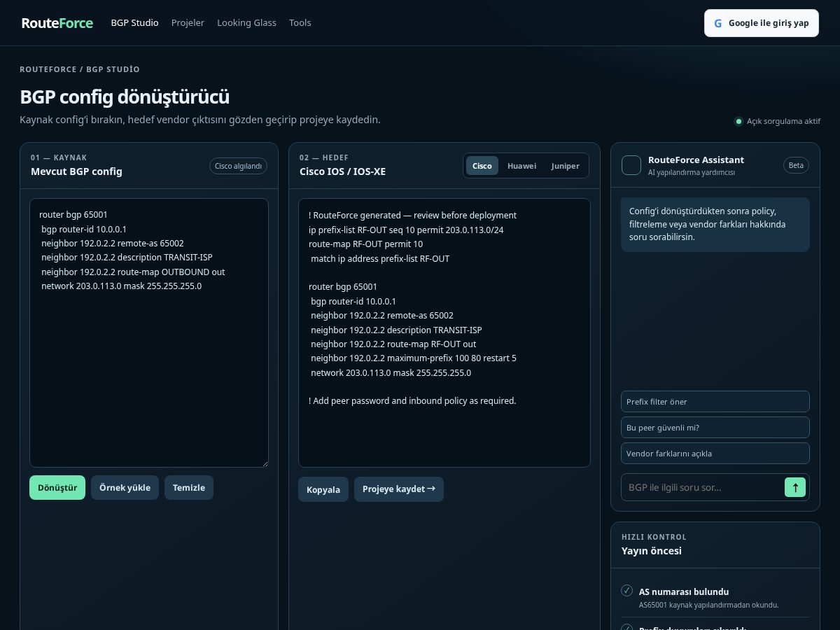The height and width of the screenshot is (630, 840).
Task: Click text '! Add peer password and inbound policy as required.'
Action: click(x=412, y=400)
